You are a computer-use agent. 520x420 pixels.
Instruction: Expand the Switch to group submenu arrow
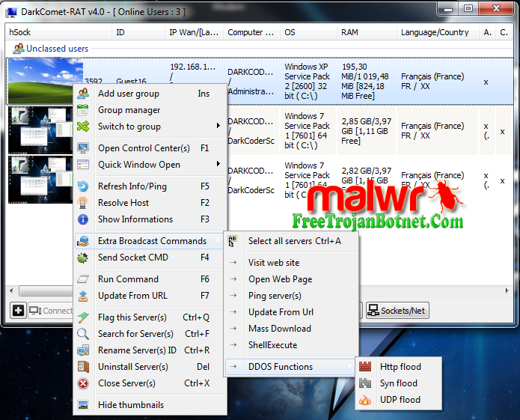218,126
